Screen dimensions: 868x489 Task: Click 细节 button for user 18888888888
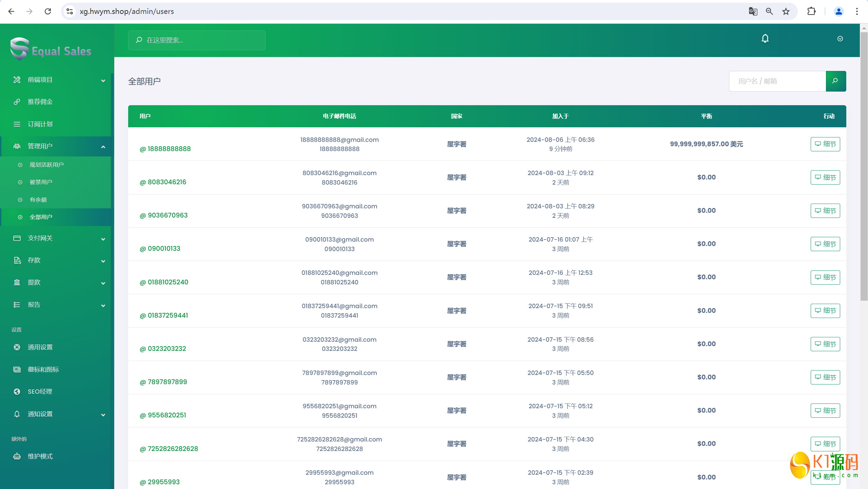pos(825,144)
